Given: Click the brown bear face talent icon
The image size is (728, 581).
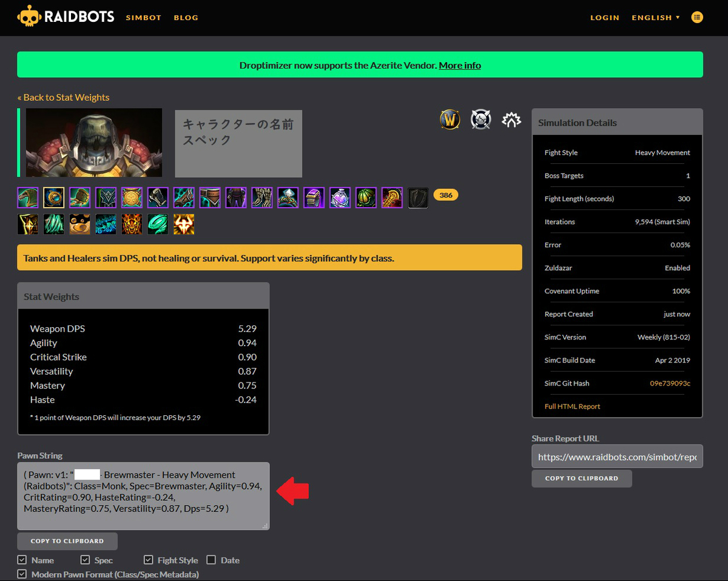Looking at the screenshot, I should 80,224.
